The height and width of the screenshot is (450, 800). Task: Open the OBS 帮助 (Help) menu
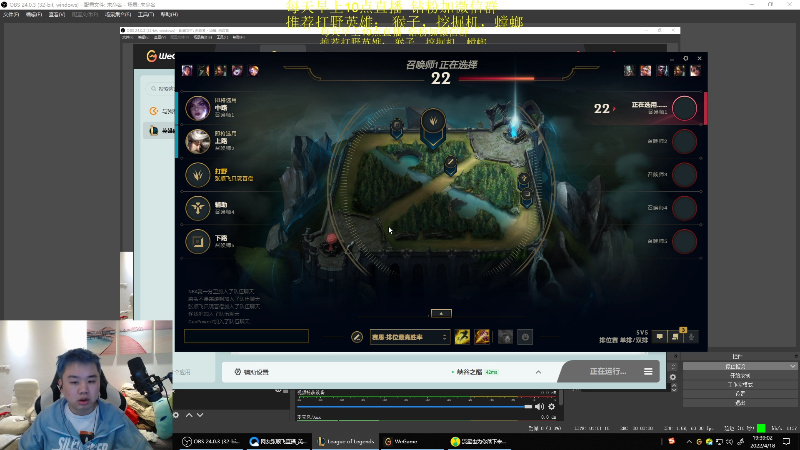(169, 14)
